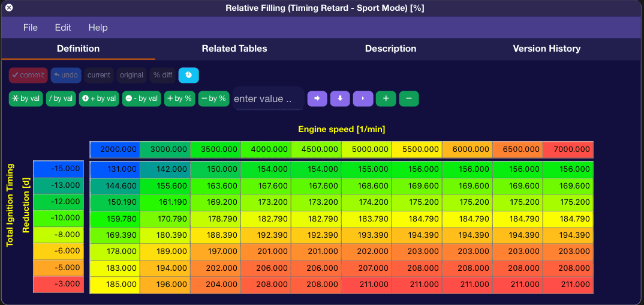Screen dimensions: 644x305
Task: Open the Help menu
Action: pos(98,28)
